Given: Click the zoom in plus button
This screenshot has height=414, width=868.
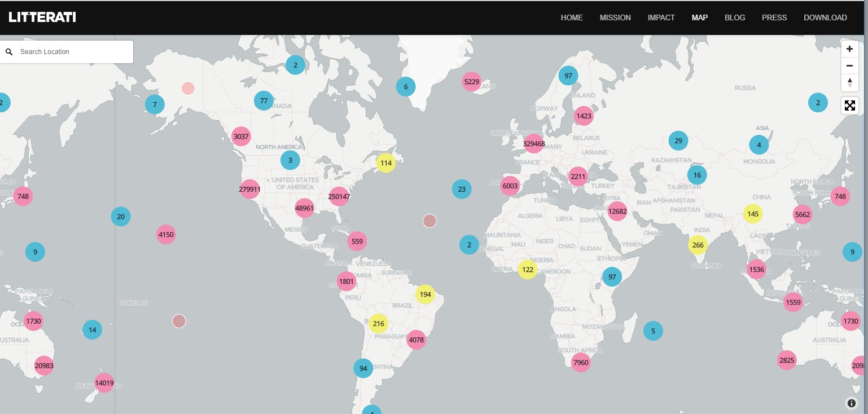Looking at the screenshot, I should (x=849, y=49).
